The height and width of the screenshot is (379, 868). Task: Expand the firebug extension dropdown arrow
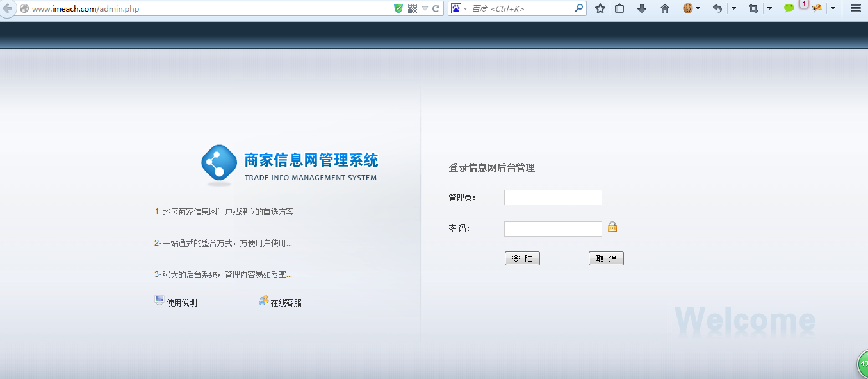(x=833, y=8)
